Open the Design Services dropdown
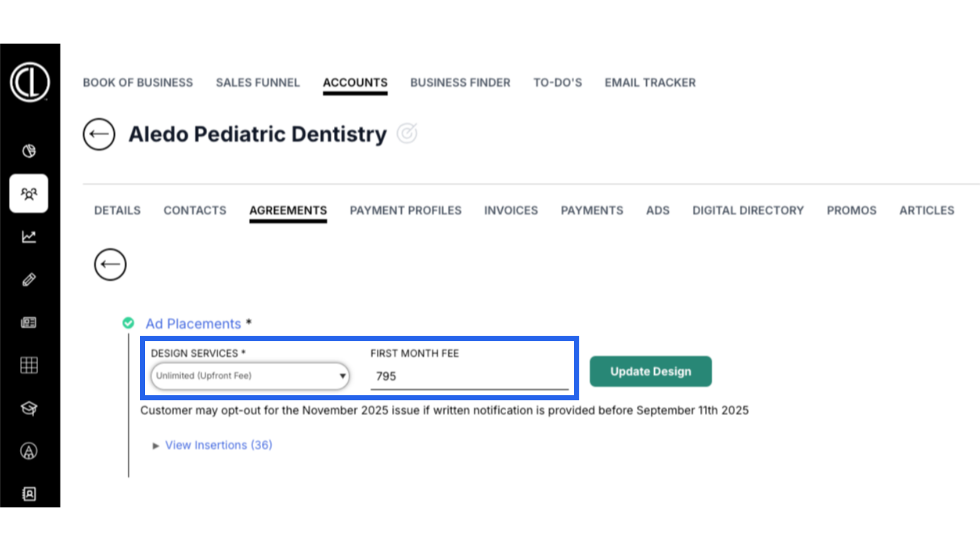980x551 pixels. click(x=250, y=376)
